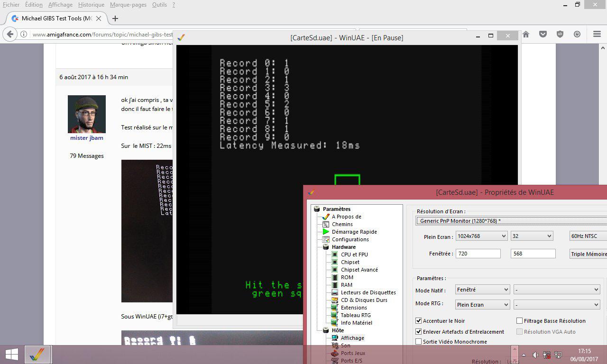Viewport: 607px width, 364px height.
Task: Click the Hardware group node
Action: tap(343, 247)
